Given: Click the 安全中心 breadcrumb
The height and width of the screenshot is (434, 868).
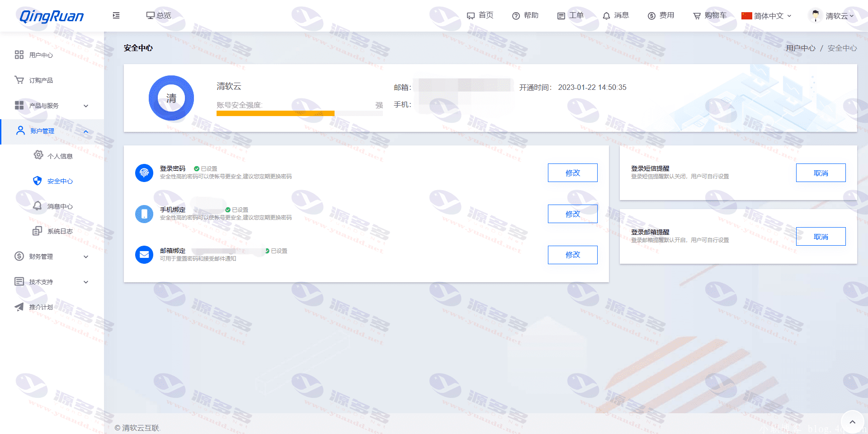Looking at the screenshot, I should (842, 48).
